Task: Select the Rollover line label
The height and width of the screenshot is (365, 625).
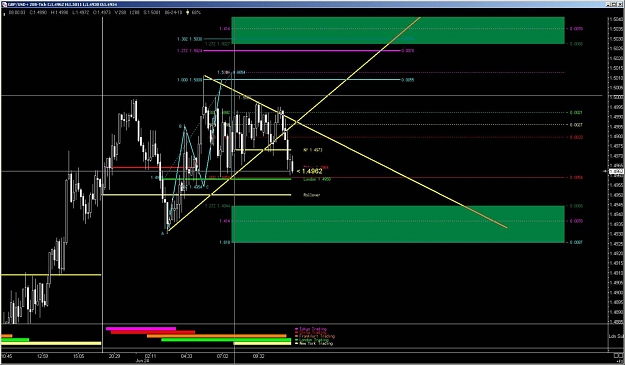Action: coord(312,195)
